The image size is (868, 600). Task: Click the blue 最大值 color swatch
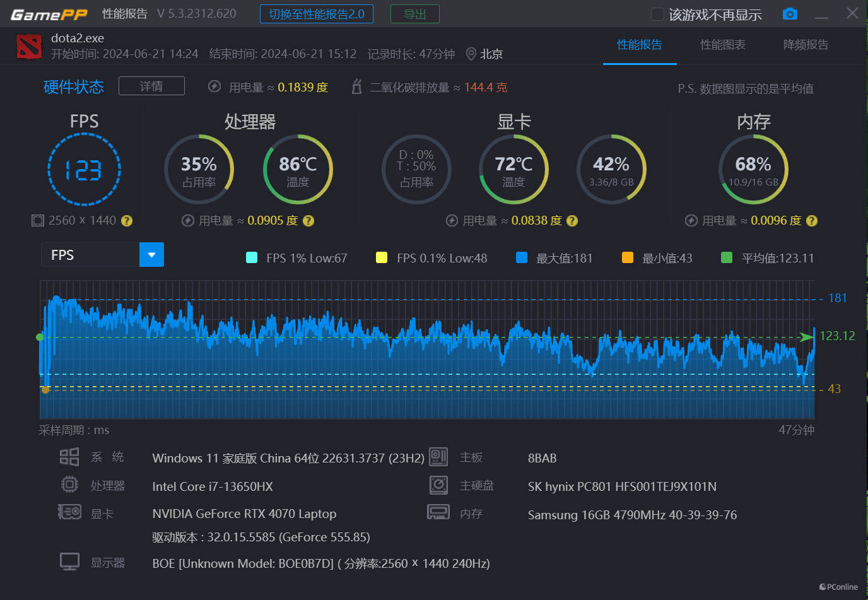tap(522, 257)
